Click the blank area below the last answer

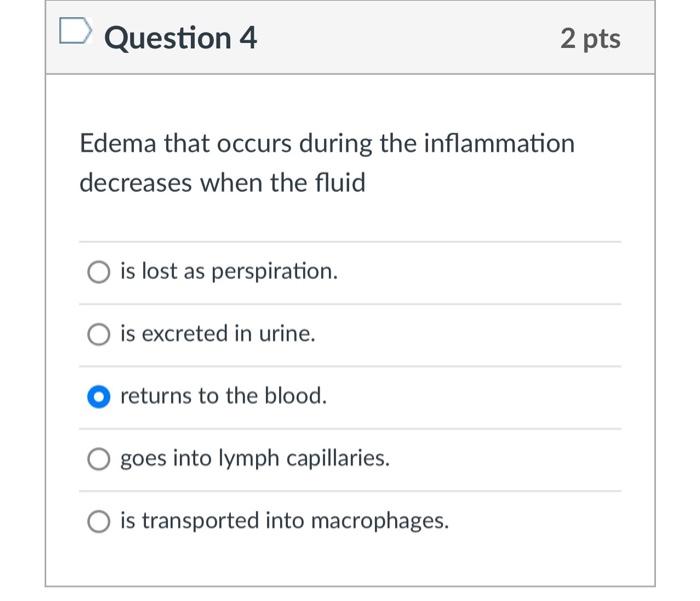point(350,565)
